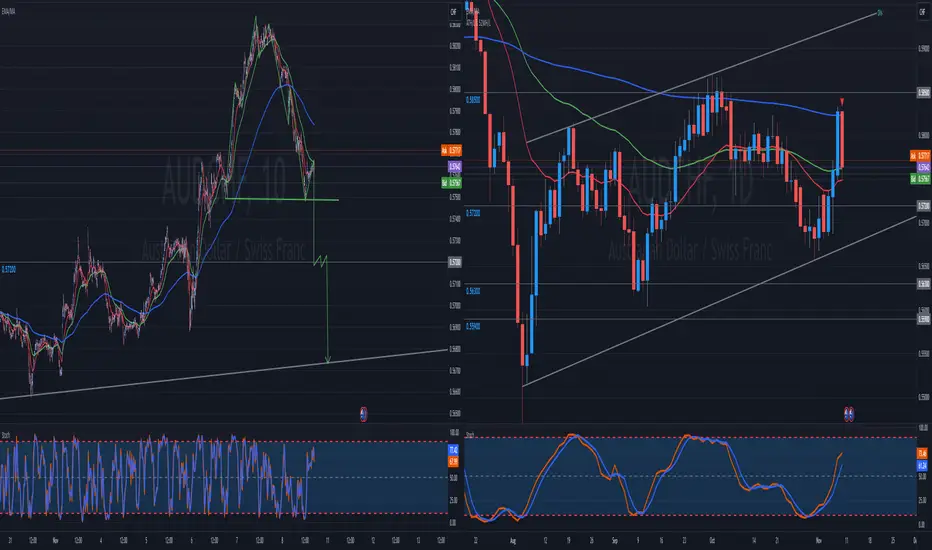Click the orange Ask price label on the 10-minute chart axis

click(452, 150)
